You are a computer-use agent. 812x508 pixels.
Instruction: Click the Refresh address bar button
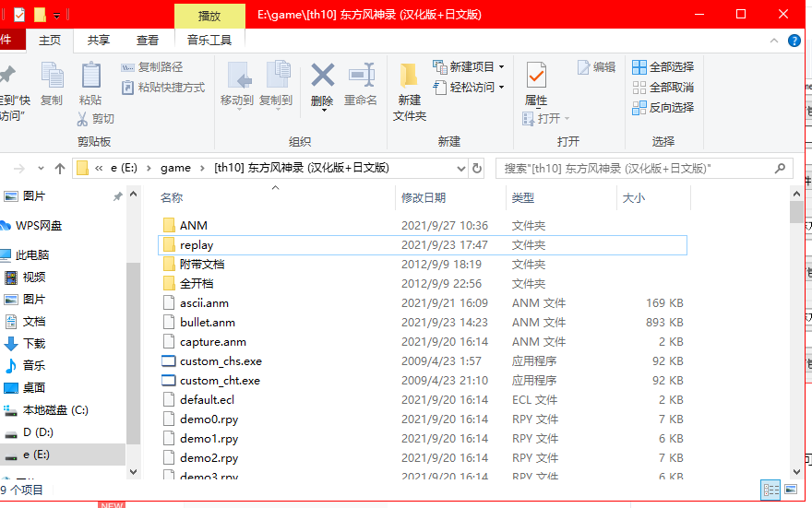pyautogui.click(x=477, y=168)
